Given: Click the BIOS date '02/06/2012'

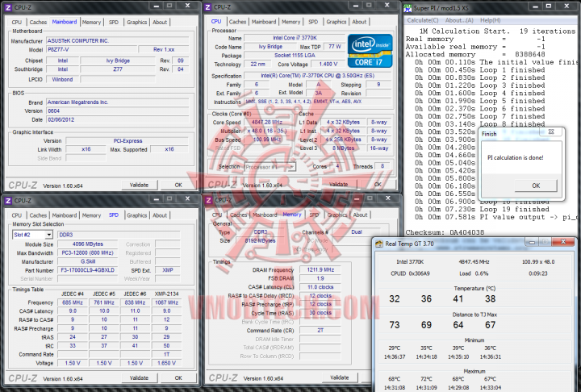Looking at the screenshot, I should coord(118,119).
